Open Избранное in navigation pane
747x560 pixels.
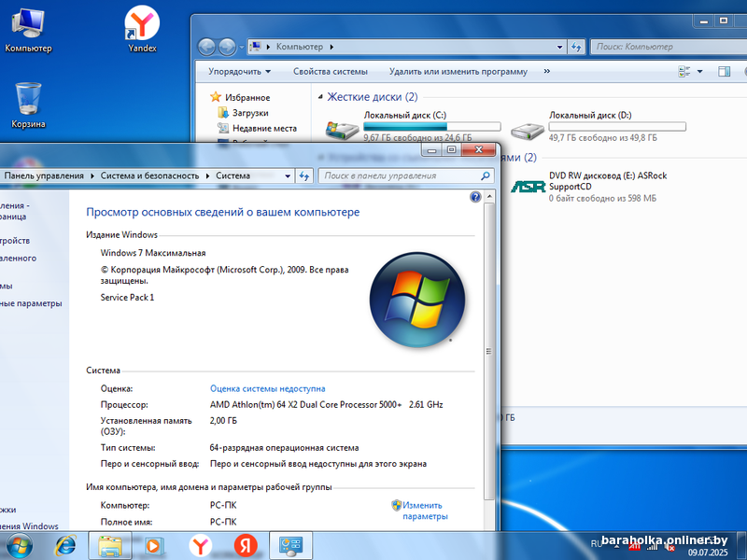(x=247, y=97)
